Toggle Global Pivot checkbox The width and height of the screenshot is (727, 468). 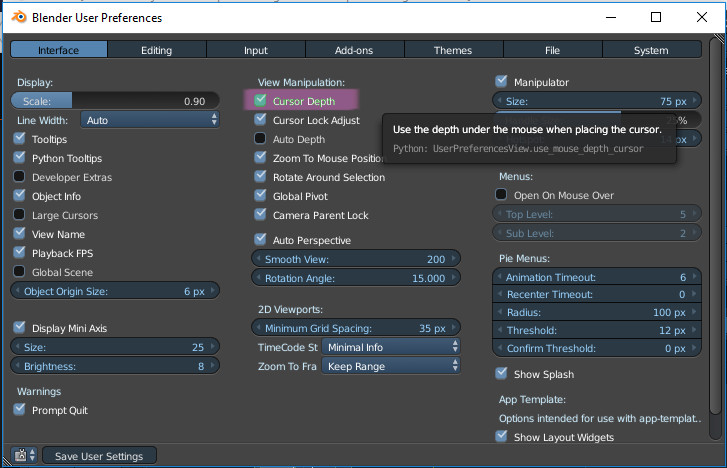(x=261, y=196)
